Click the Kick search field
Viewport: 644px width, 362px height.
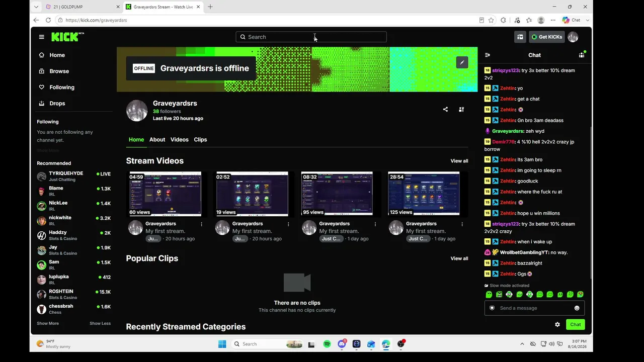point(311,37)
